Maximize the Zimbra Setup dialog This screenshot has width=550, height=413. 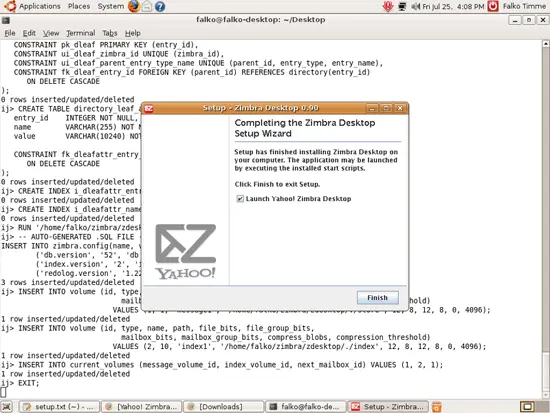coord(386,108)
